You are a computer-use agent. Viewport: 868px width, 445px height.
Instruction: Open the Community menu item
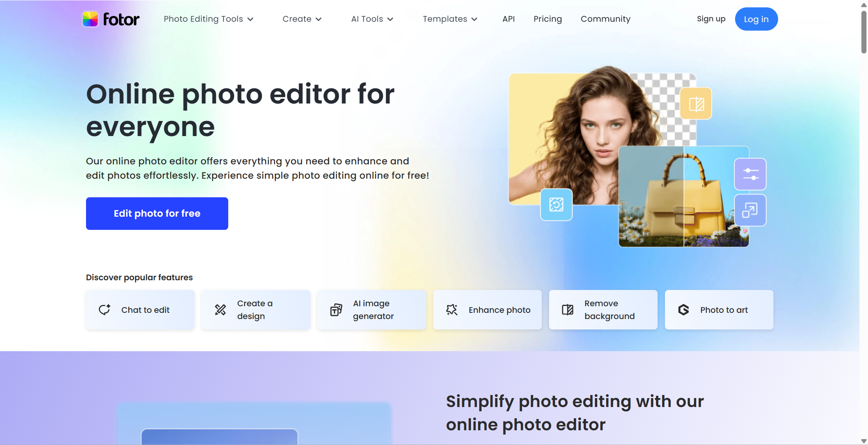(x=605, y=19)
